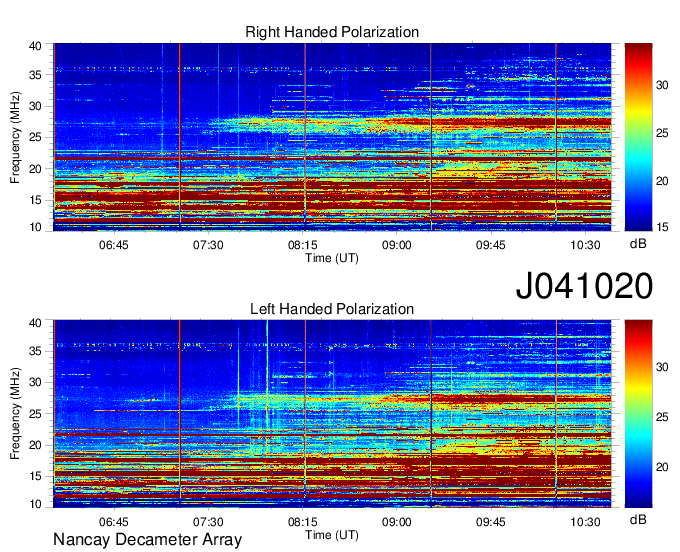Image resolution: width=680 pixels, height=552 pixels.
Task: Click the lower plot's dB colorbar
Action: 638,414
